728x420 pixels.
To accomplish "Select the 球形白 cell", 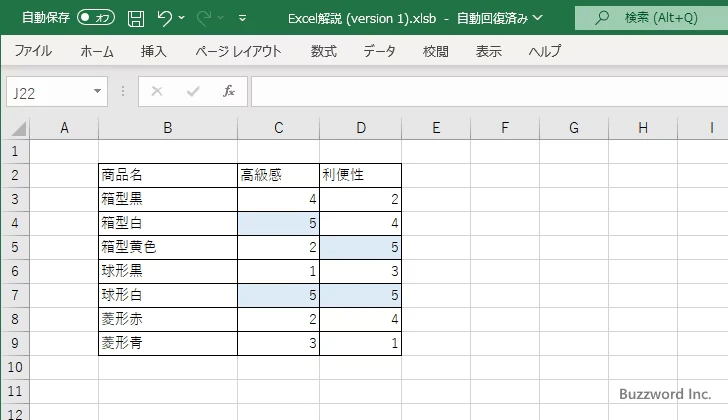I will coord(168,295).
